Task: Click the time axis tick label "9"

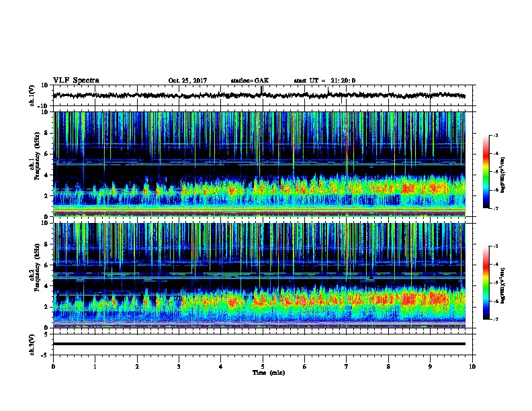Action: (x=430, y=367)
